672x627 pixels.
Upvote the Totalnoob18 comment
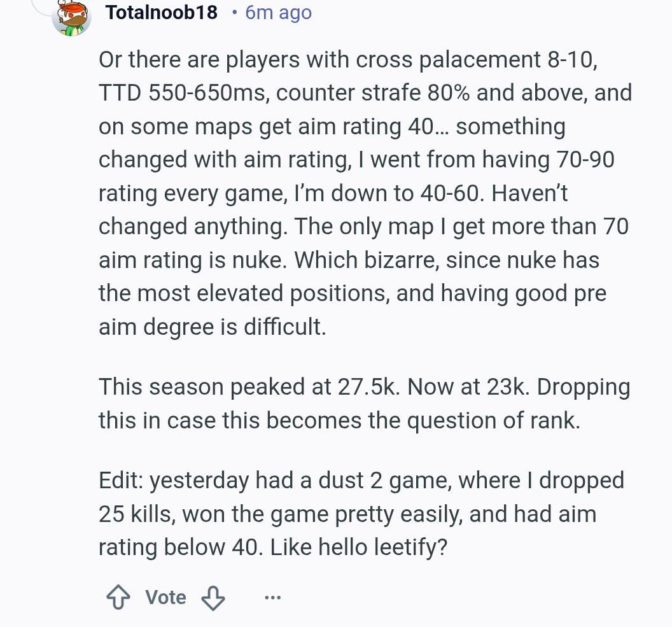(x=117, y=597)
